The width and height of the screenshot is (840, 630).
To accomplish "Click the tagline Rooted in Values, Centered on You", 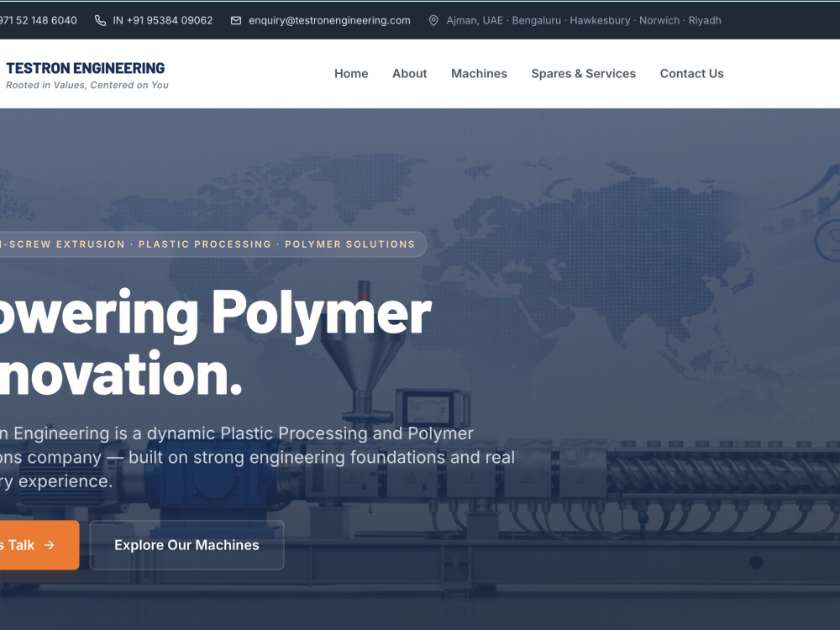I will coord(87,85).
